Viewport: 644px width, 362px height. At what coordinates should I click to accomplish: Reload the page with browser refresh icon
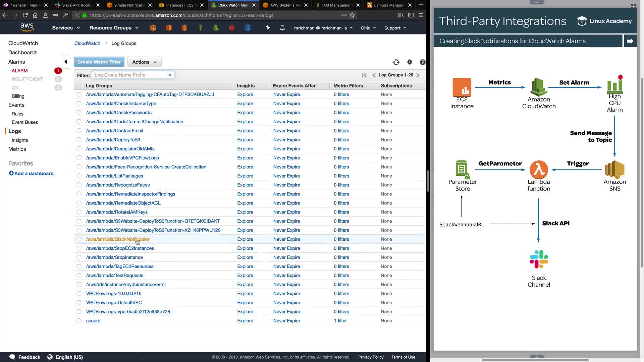(25, 15)
